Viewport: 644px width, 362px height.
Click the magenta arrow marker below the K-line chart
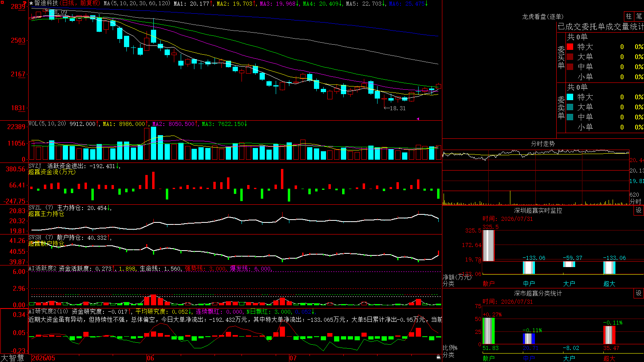[x=418, y=119]
